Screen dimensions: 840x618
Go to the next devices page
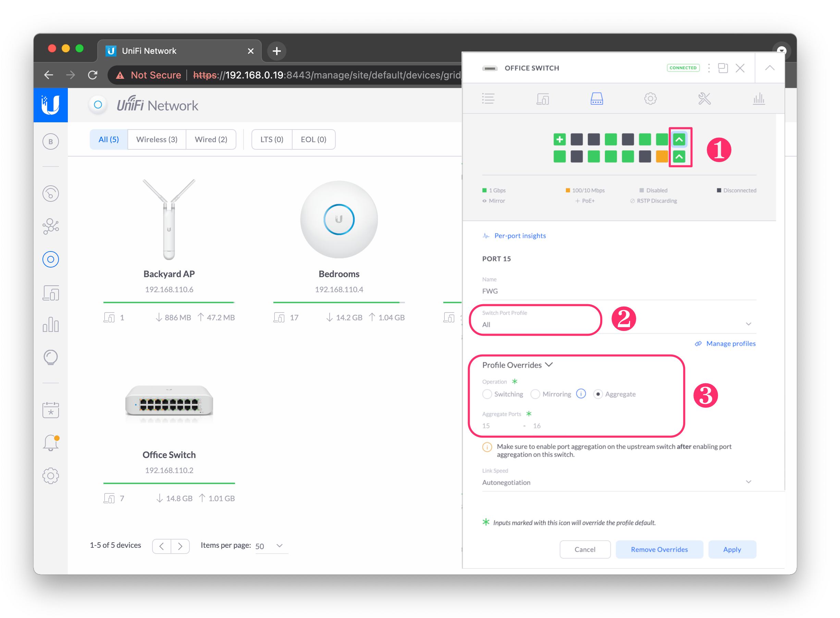click(x=180, y=546)
